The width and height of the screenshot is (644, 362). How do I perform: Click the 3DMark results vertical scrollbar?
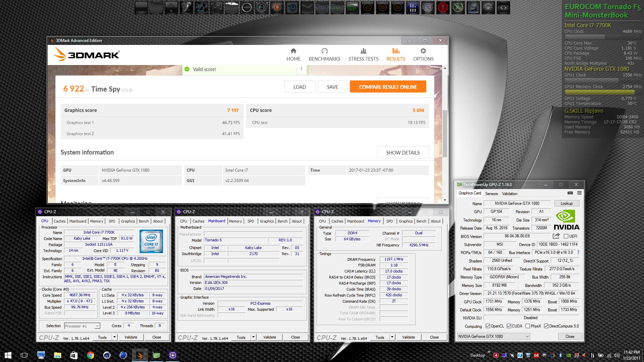[x=445, y=134]
